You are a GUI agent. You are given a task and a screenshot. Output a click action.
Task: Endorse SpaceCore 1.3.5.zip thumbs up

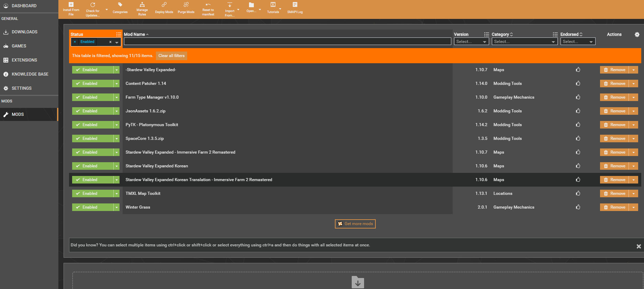point(578,138)
